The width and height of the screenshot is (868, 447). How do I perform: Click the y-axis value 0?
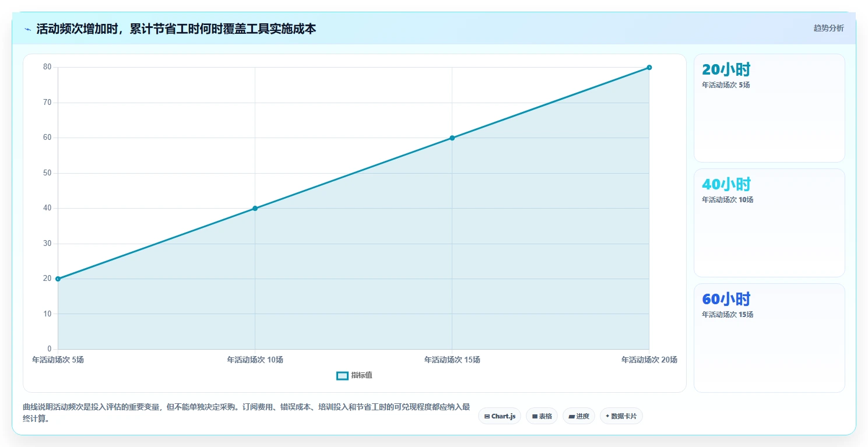click(x=49, y=349)
